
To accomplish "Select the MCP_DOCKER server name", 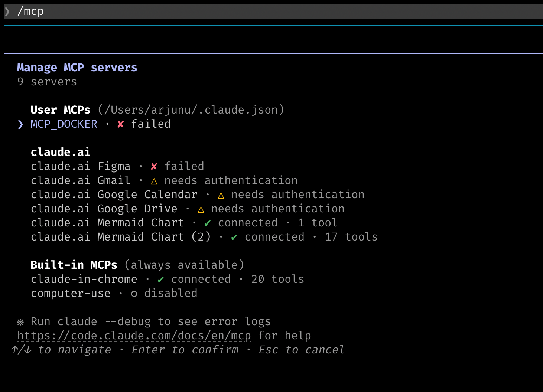I will tap(64, 124).
